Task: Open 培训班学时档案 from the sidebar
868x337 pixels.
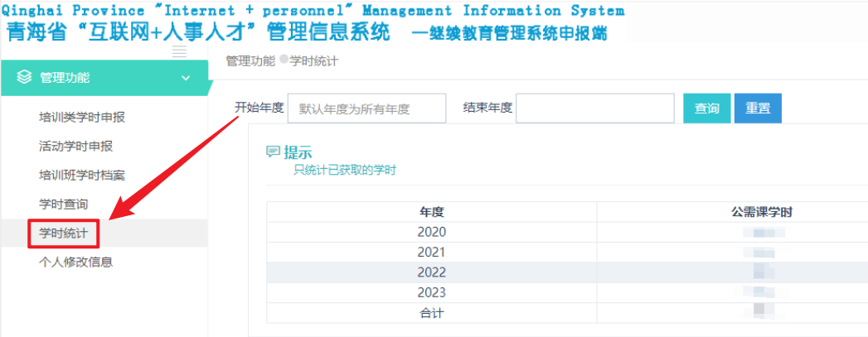Action: pos(82,175)
